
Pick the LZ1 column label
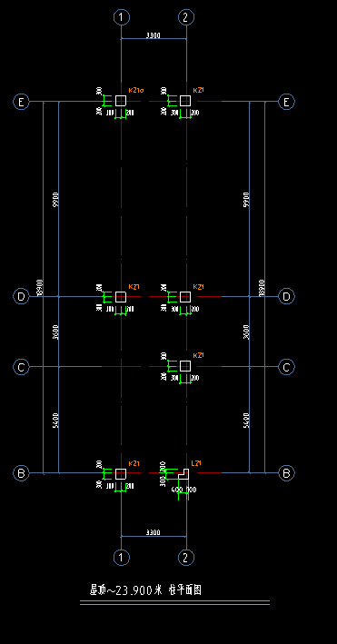[196, 463]
